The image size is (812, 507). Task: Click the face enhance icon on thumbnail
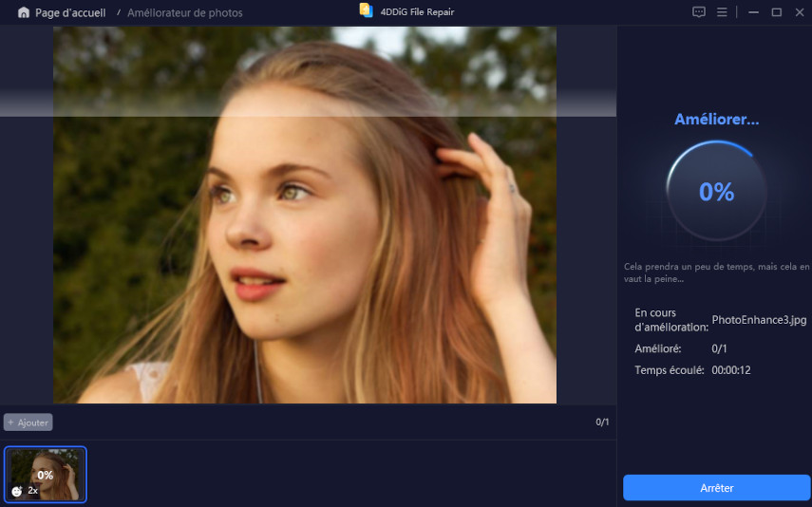17,491
